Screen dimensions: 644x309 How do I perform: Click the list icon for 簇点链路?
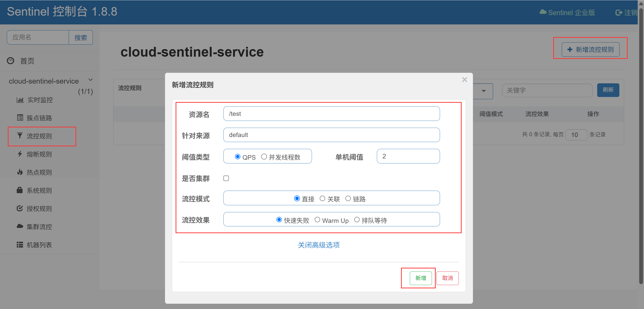[x=20, y=118]
